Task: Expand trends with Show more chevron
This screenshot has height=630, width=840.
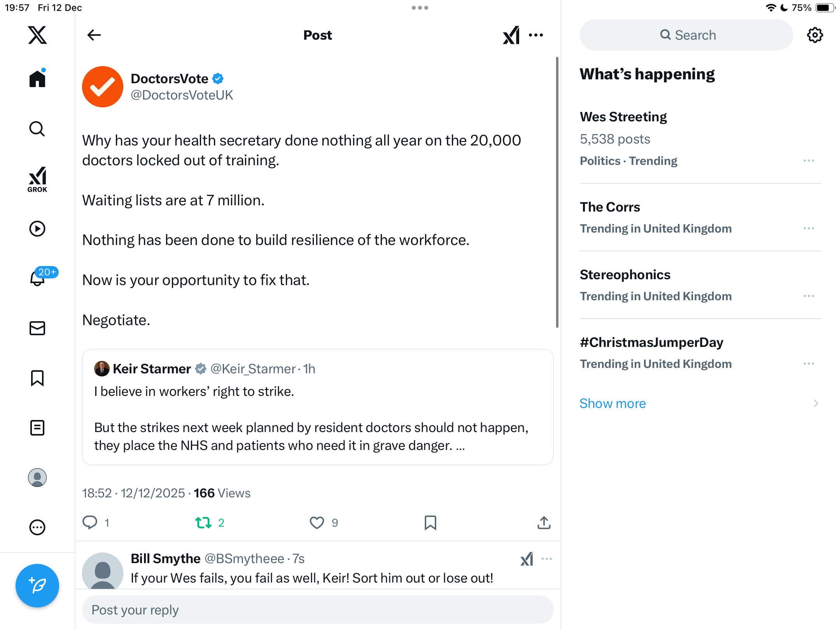Action: pyautogui.click(x=816, y=403)
